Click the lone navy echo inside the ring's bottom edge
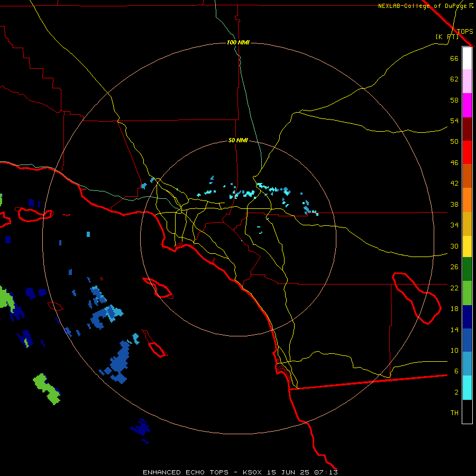 [x=141, y=428]
